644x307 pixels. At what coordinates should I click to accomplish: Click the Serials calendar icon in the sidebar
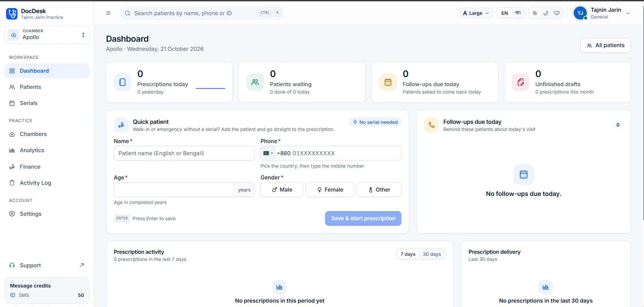coord(12,103)
